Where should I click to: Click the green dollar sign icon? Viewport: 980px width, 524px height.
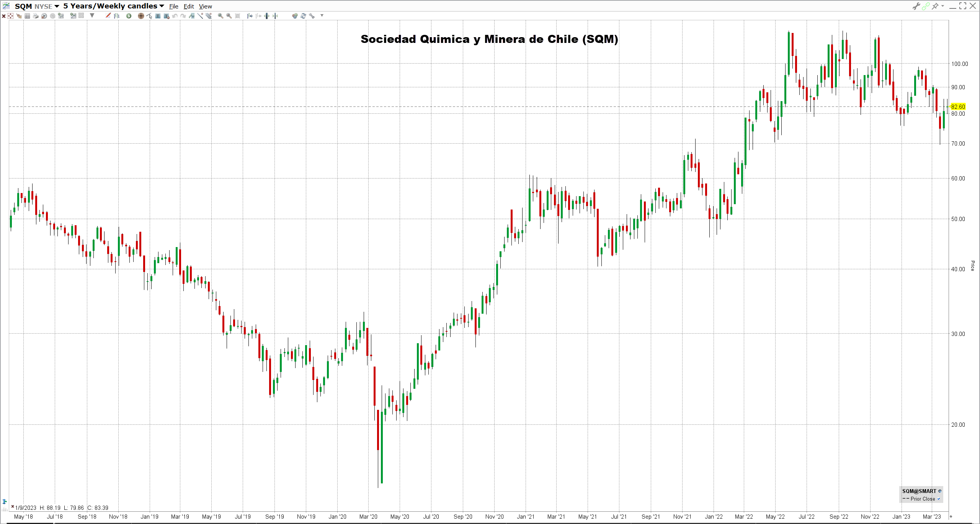129,16
